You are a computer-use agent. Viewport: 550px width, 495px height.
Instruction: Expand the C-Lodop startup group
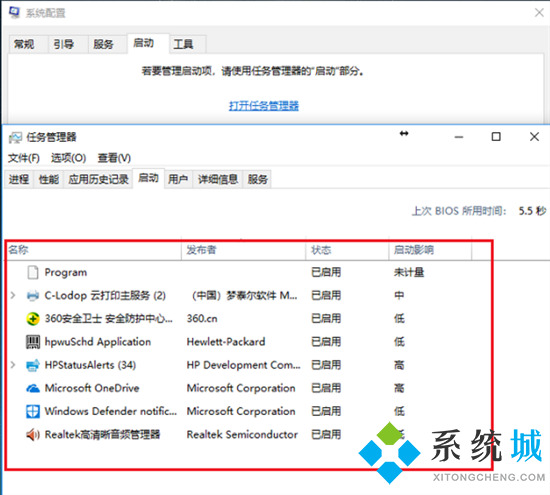pyautogui.click(x=13, y=295)
